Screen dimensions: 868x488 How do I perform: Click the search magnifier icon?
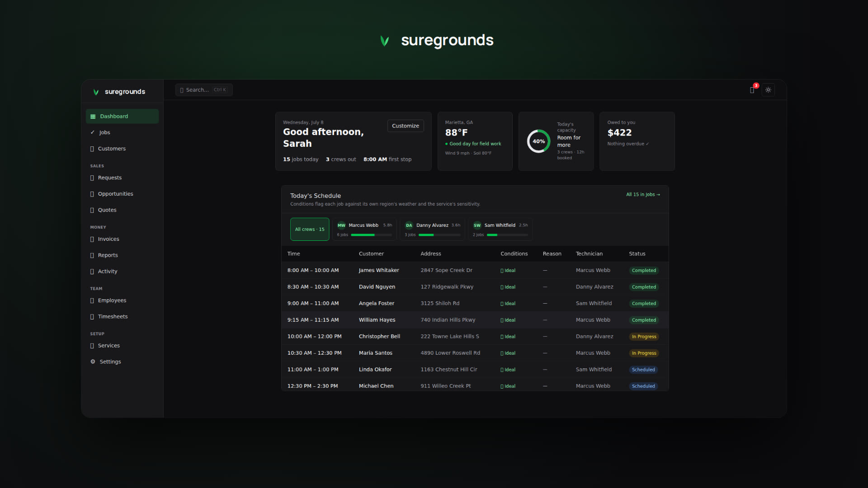[x=182, y=90]
